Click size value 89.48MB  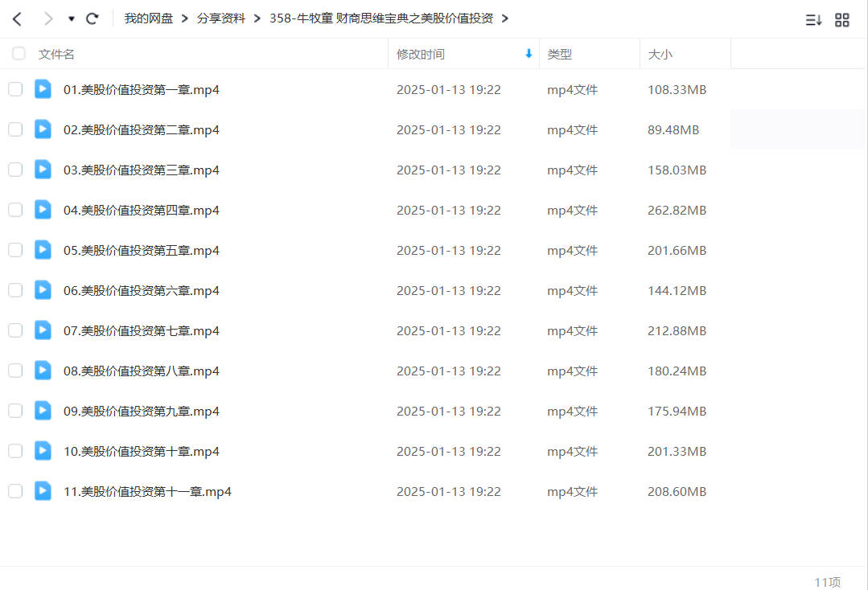tap(673, 130)
